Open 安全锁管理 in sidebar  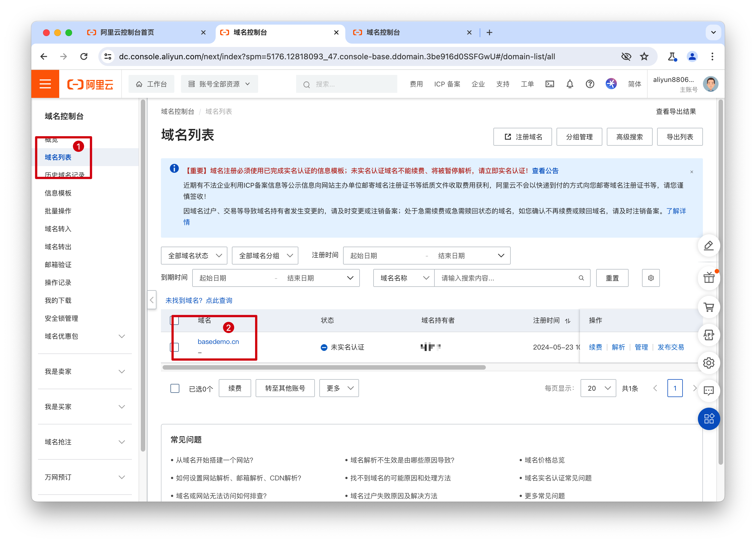tap(61, 318)
